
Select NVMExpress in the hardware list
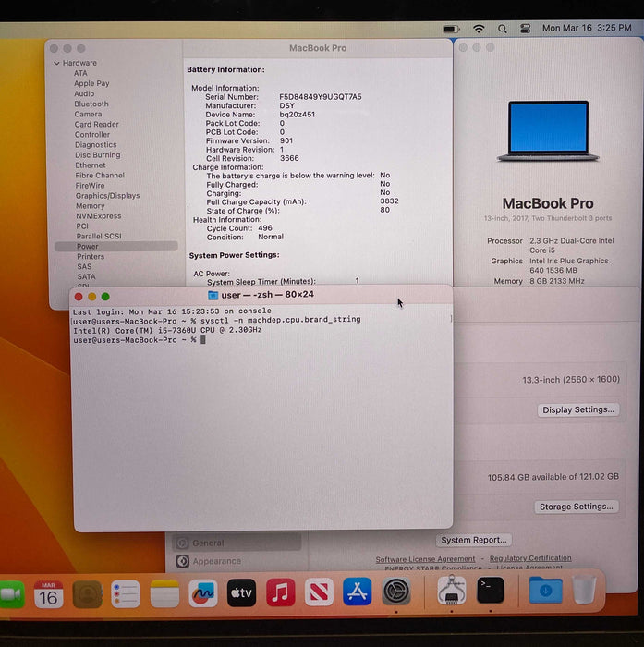click(99, 215)
